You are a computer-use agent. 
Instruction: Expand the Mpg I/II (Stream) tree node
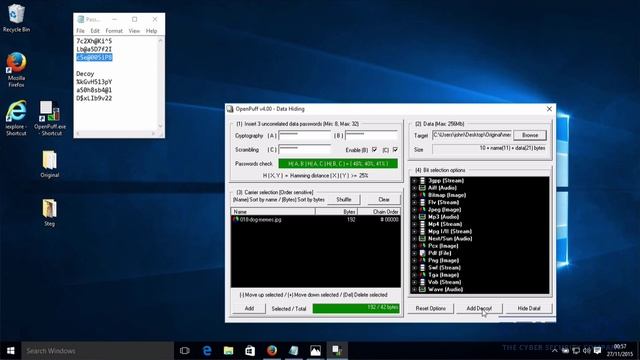coord(414,231)
